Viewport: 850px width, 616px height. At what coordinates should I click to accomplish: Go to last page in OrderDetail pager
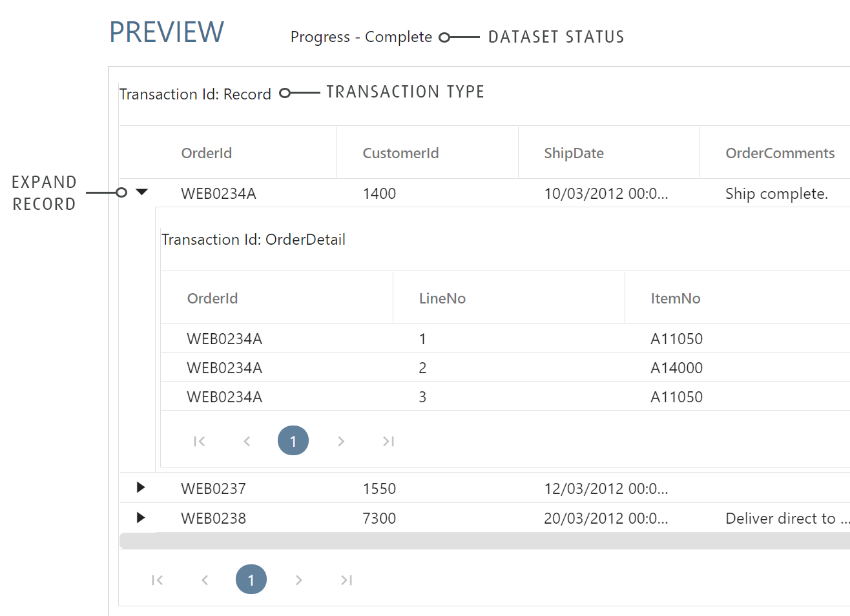388,441
